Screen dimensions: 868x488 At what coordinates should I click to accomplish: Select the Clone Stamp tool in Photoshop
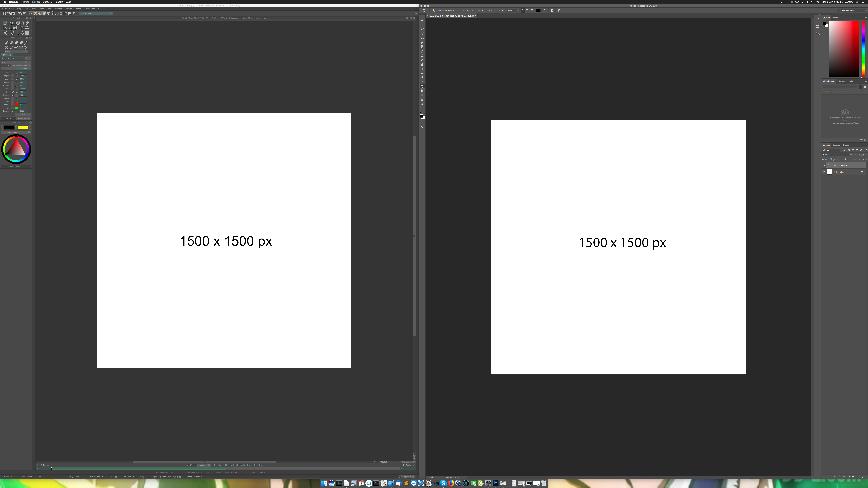point(422,56)
